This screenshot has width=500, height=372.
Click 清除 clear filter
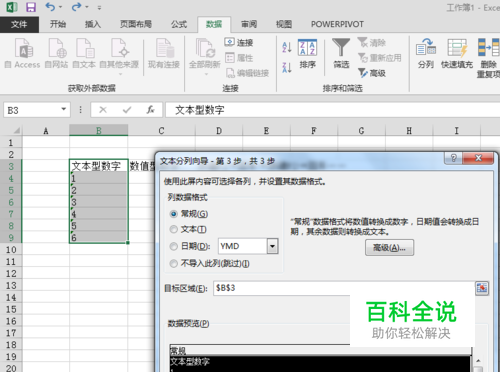[x=372, y=43]
